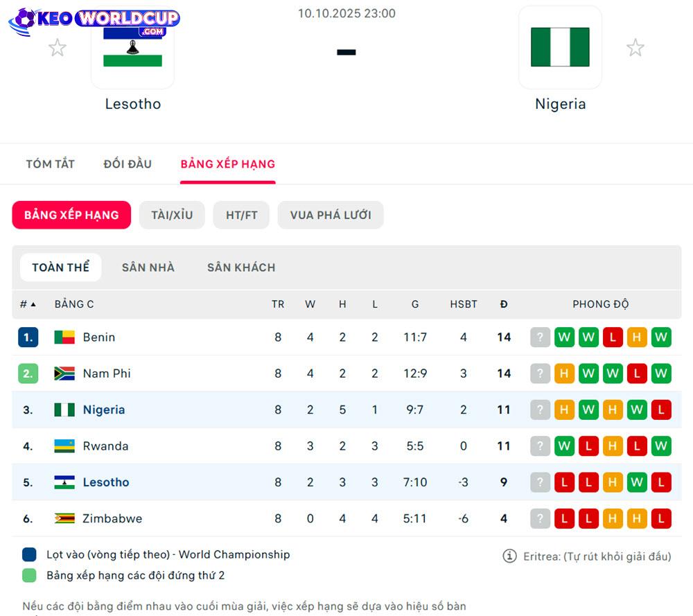Click the Eritrea info icon
This screenshot has width=693, height=616.
[509, 556]
